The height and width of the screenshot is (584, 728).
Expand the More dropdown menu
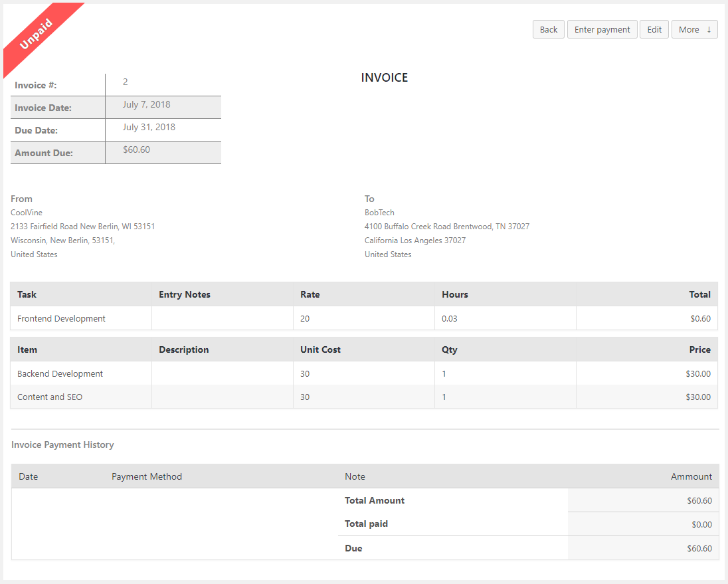(694, 29)
